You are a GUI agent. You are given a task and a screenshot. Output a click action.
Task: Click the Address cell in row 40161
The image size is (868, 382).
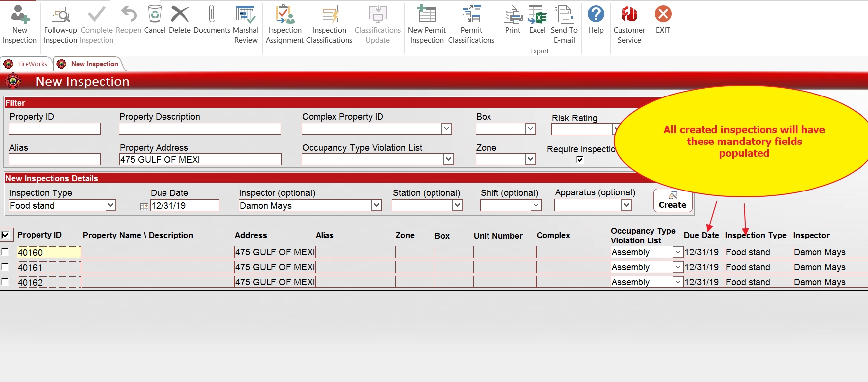point(275,267)
